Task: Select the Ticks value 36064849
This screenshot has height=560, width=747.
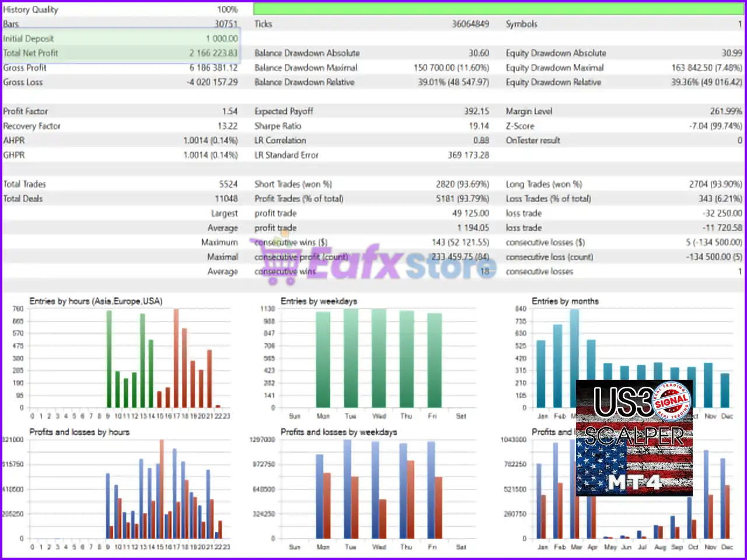Action: pyautogui.click(x=470, y=24)
